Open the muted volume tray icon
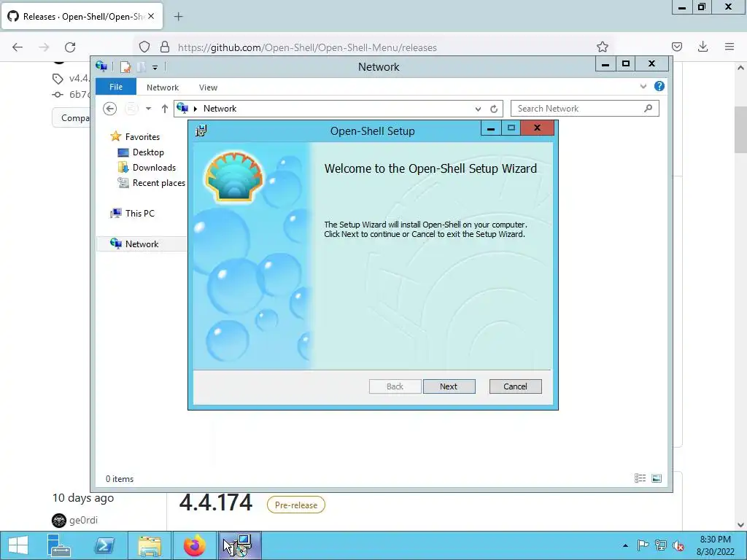The width and height of the screenshot is (747, 560). (678, 545)
